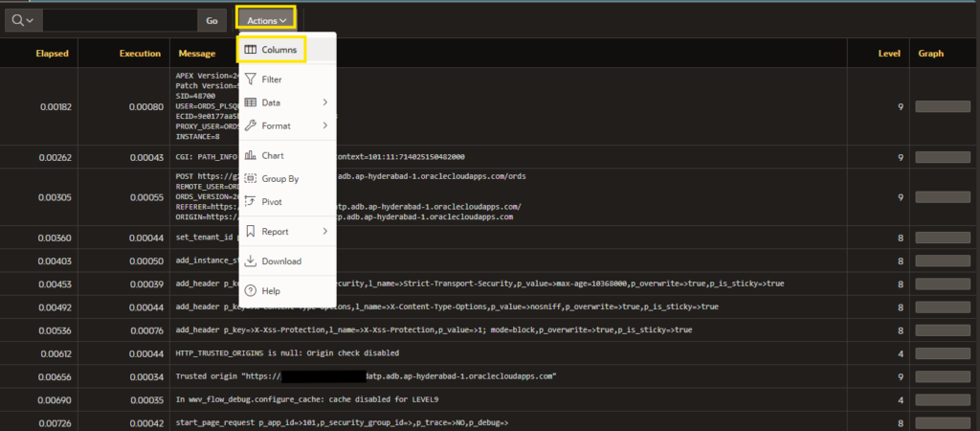The image size is (980, 431).
Task: Click the Go search button
Action: pyautogui.click(x=212, y=21)
